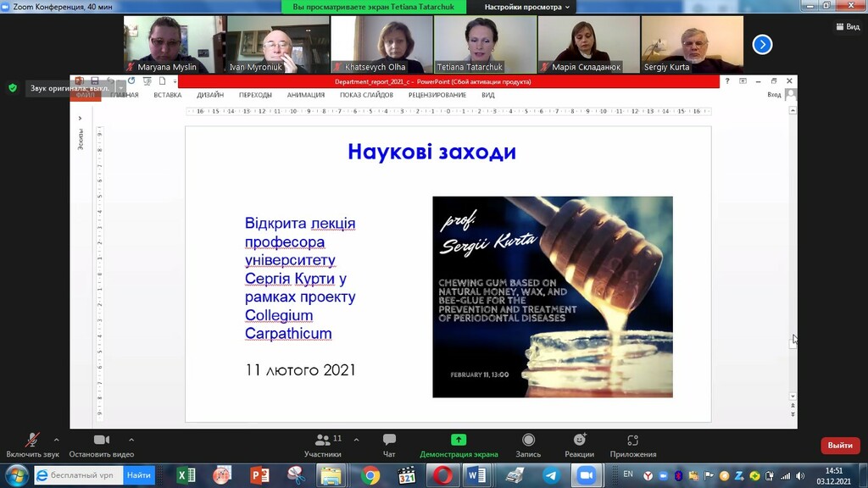868x488 pixels.
Task: Open audio options arrow beside microphone
Action: click(57, 440)
